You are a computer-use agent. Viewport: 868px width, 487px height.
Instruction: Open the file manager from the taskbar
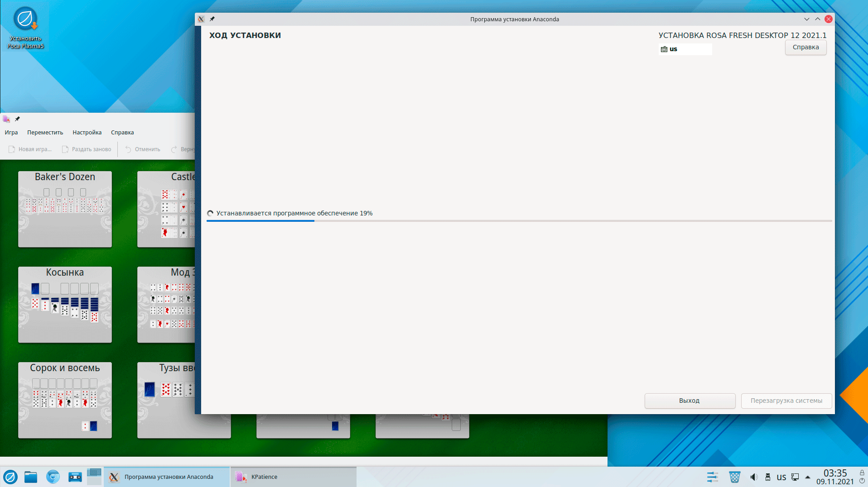click(x=31, y=477)
